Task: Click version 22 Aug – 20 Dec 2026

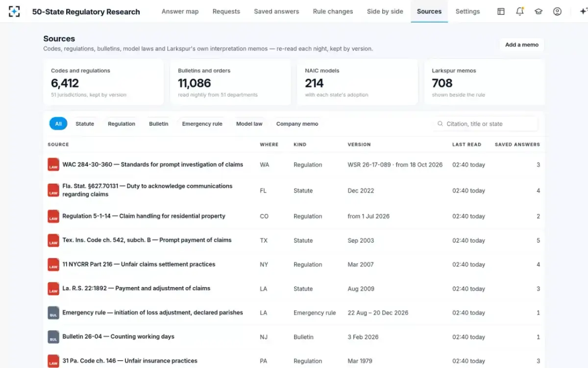Action: 378,313
